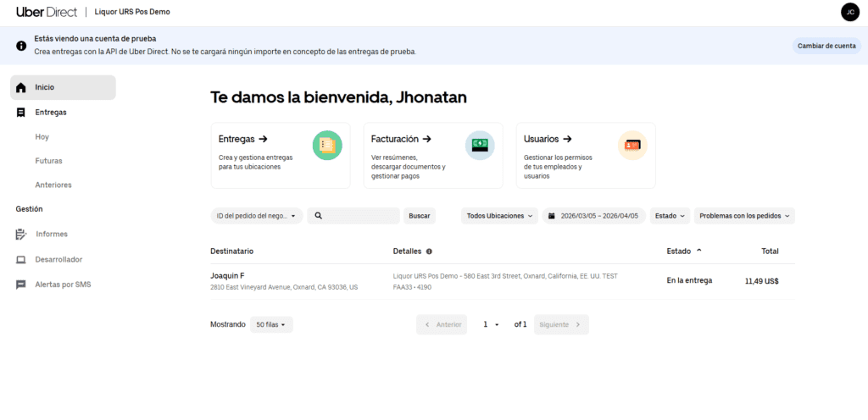This screenshot has height=420, width=868.
Task: Click the 11,49 US$ total value
Action: [762, 281]
